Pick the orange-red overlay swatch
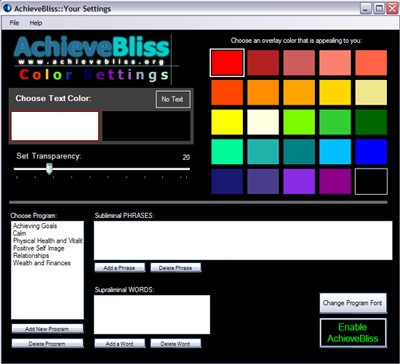Viewport: 400px width, 364px height. pos(227,92)
